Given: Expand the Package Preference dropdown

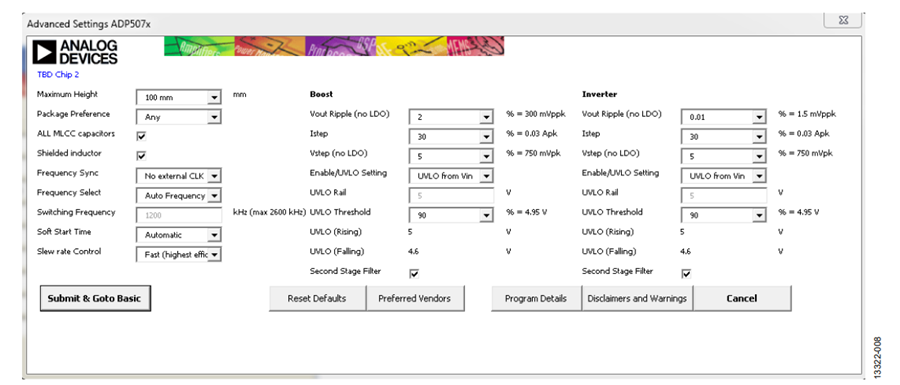Looking at the screenshot, I should click(179, 117).
